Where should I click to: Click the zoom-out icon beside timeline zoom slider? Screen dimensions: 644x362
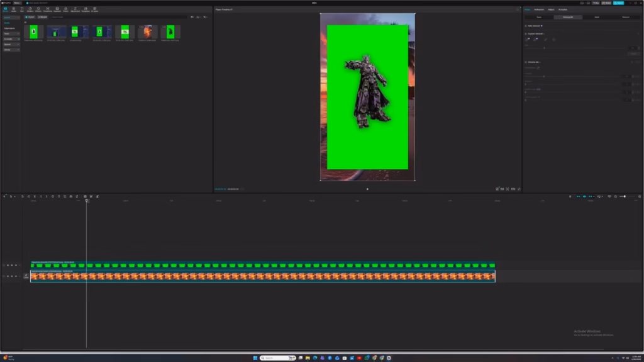point(616,197)
